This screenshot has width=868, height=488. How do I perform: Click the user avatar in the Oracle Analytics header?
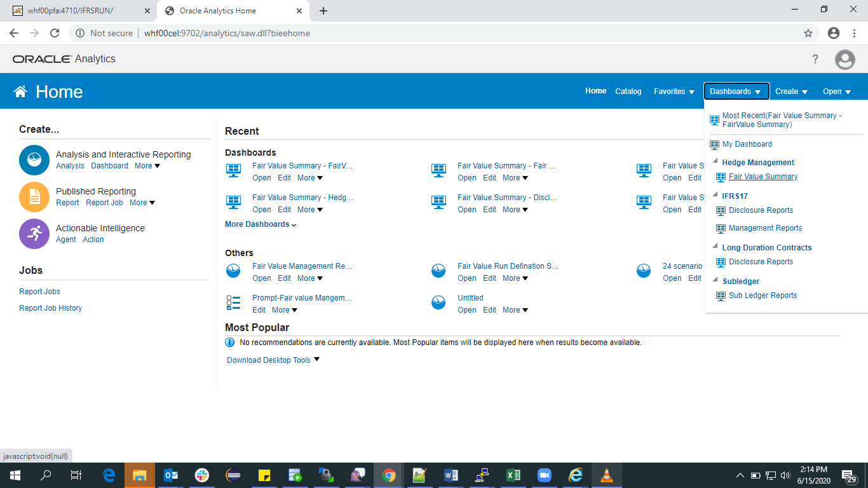click(x=845, y=60)
